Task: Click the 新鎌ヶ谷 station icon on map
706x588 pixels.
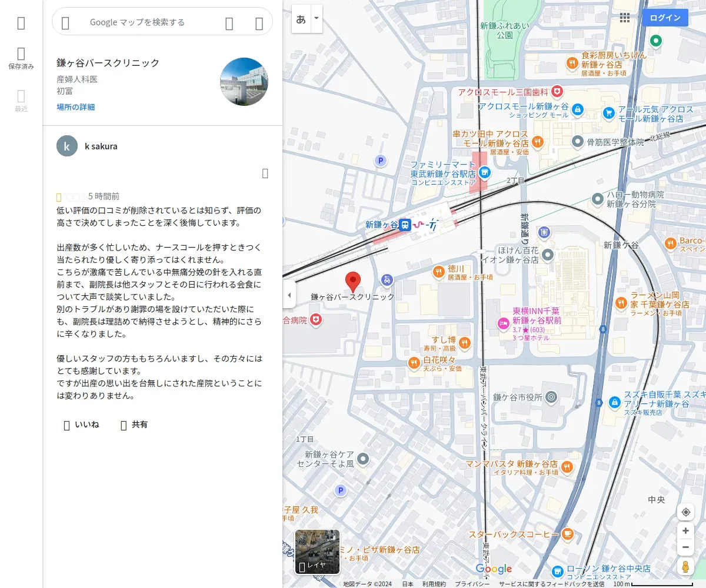Action: 405,225
